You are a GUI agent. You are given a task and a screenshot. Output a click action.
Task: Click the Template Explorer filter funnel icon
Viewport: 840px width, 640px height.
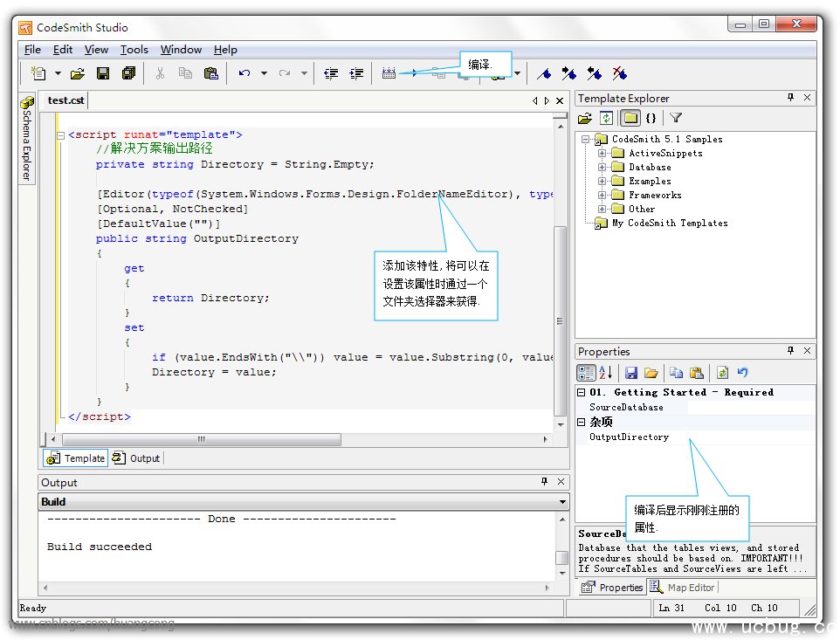click(x=676, y=118)
